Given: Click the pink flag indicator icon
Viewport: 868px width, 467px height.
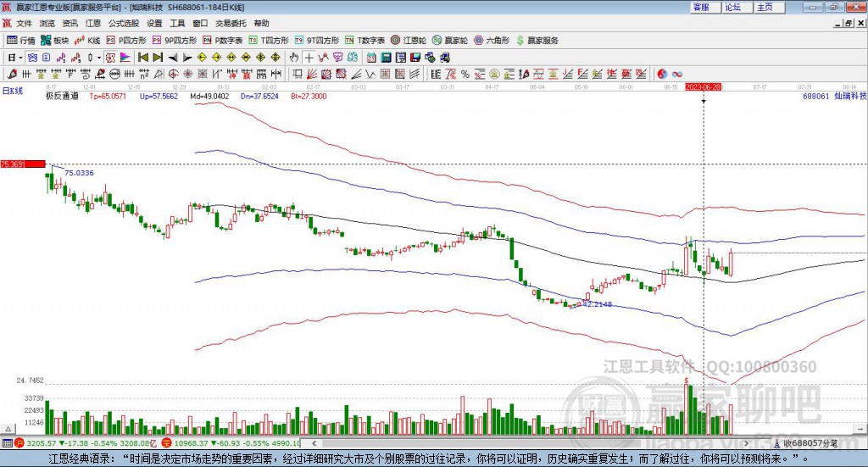Looking at the screenshot, I should (x=125, y=58).
